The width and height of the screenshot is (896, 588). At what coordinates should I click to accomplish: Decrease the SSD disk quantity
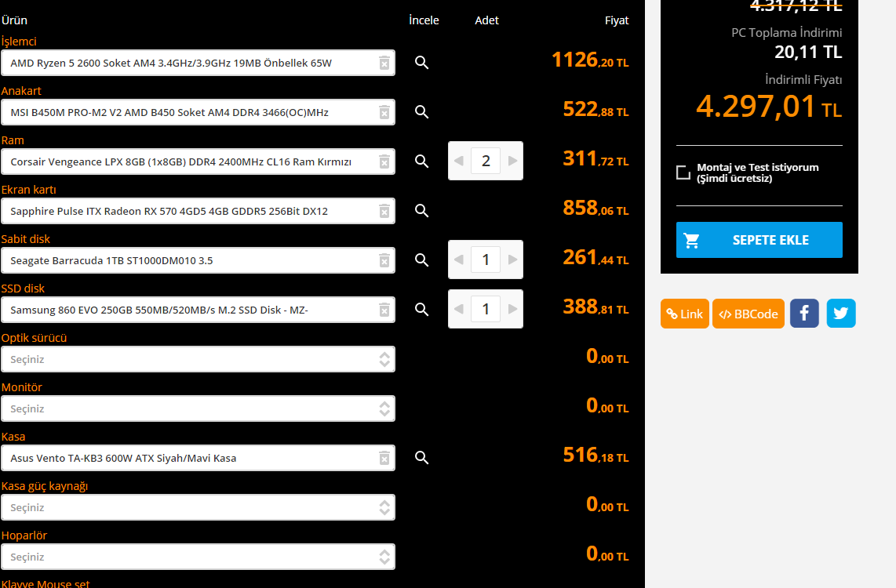[459, 309]
